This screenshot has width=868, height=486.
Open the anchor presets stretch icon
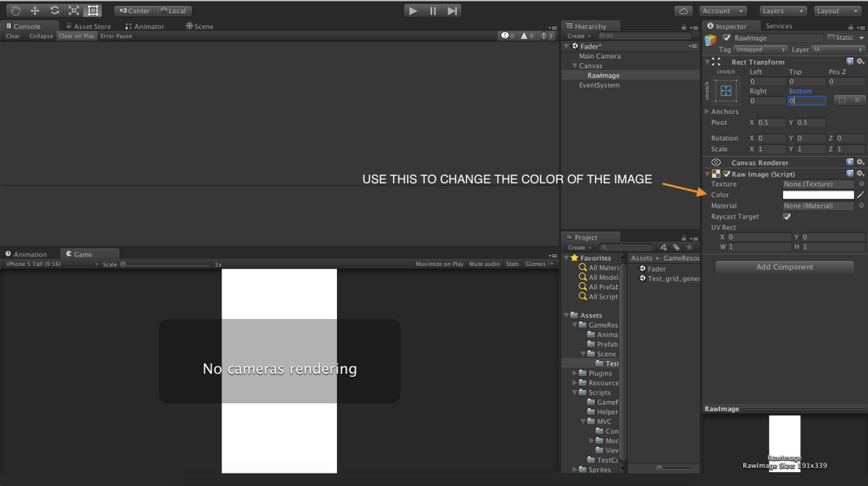pyautogui.click(x=726, y=90)
